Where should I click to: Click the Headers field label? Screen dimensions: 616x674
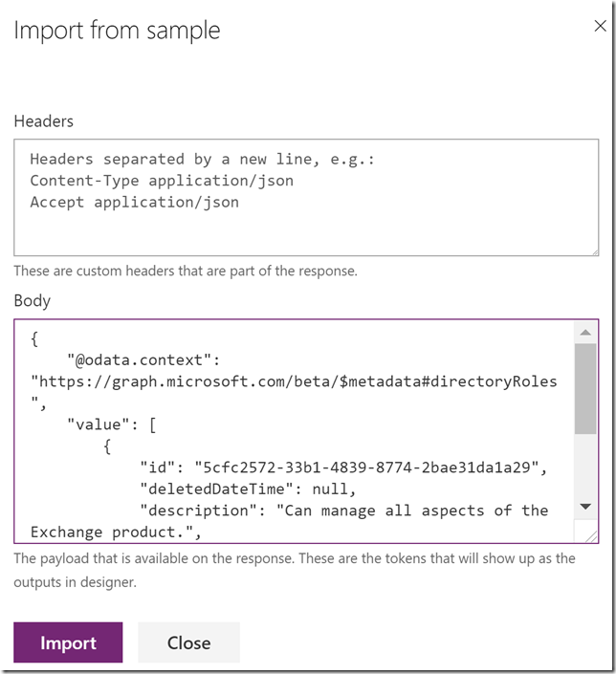(43, 121)
